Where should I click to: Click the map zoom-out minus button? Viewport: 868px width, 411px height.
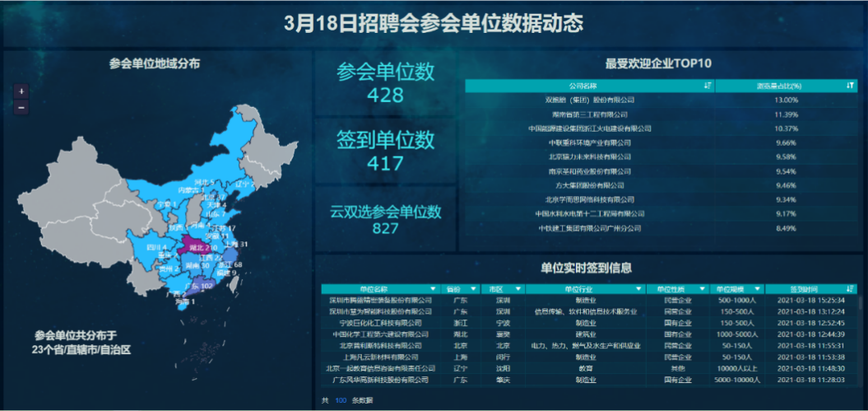click(21, 107)
